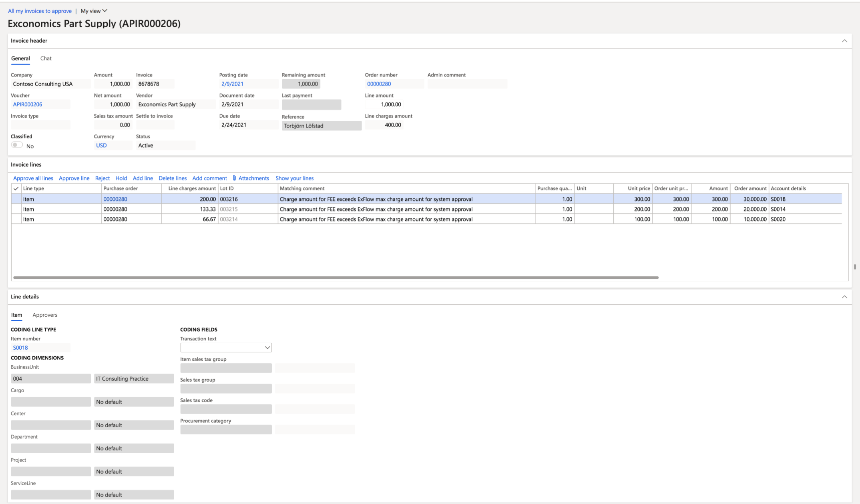Switch to the Chat tab

point(46,58)
